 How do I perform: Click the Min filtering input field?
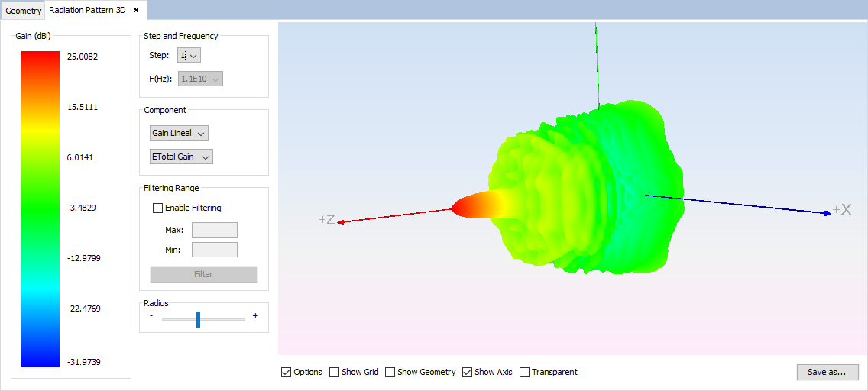tap(214, 250)
